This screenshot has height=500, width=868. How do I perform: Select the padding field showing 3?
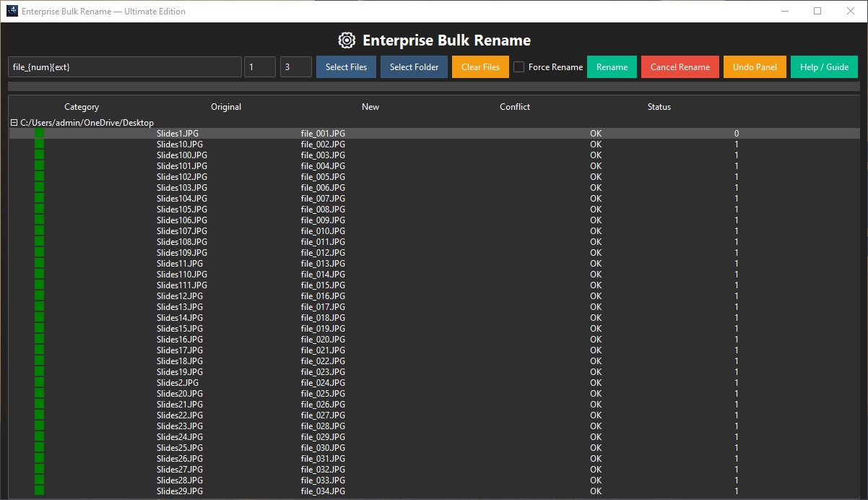295,66
